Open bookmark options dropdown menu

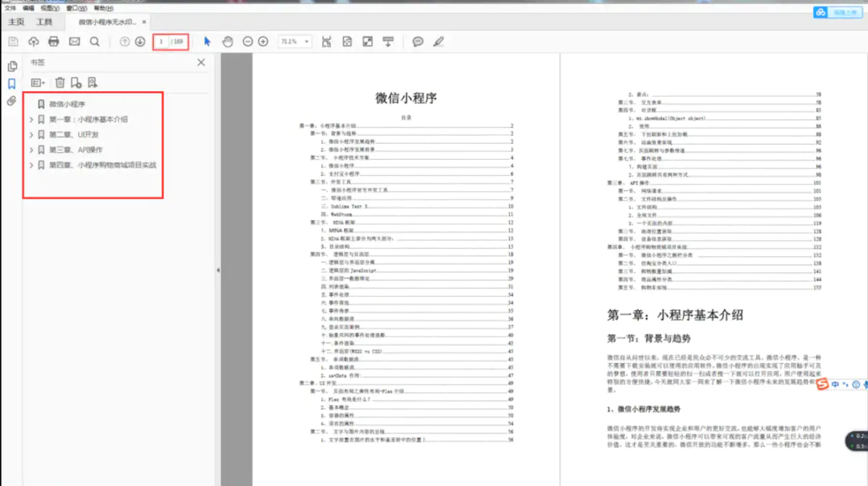(x=38, y=83)
